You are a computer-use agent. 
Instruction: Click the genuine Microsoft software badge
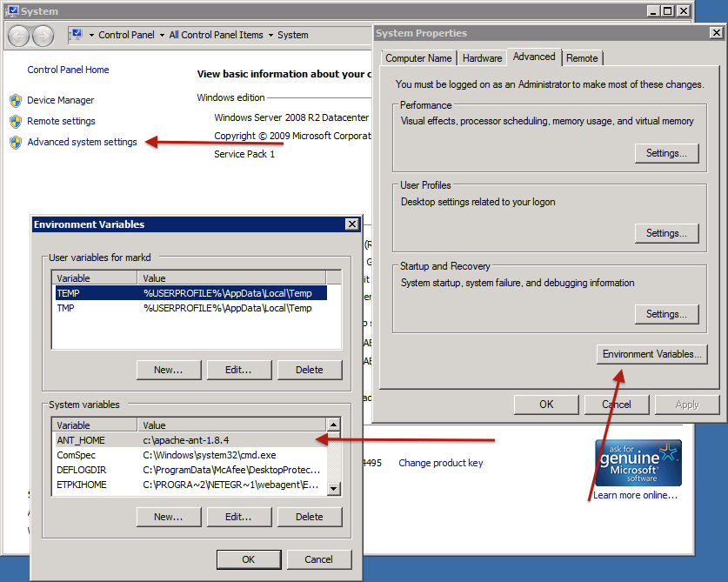pos(638,462)
